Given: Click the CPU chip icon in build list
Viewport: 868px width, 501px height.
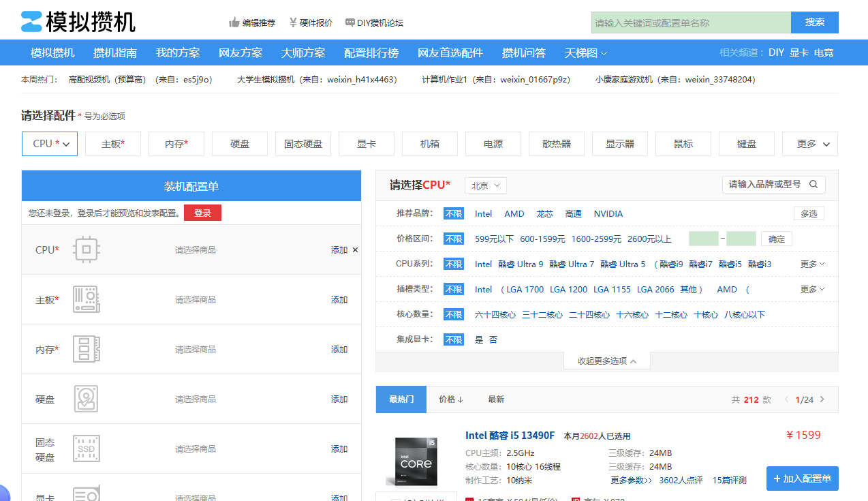Looking at the screenshot, I should pyautogui.click(x=87, y=249).
